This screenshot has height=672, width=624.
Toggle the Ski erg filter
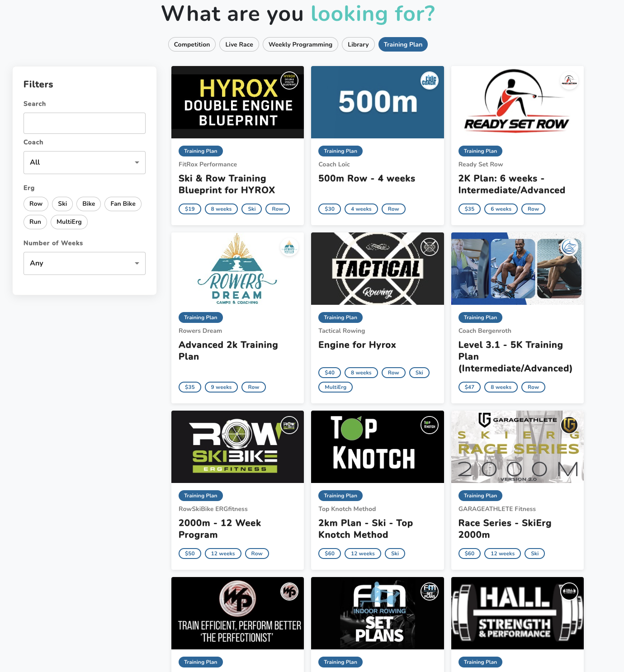[62, 204]
